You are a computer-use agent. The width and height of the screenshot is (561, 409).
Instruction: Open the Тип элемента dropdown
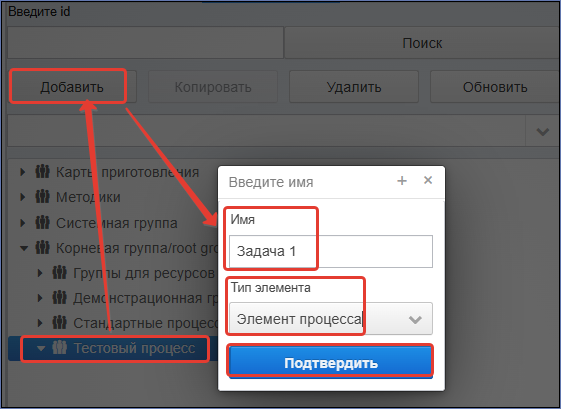(331, 319)
